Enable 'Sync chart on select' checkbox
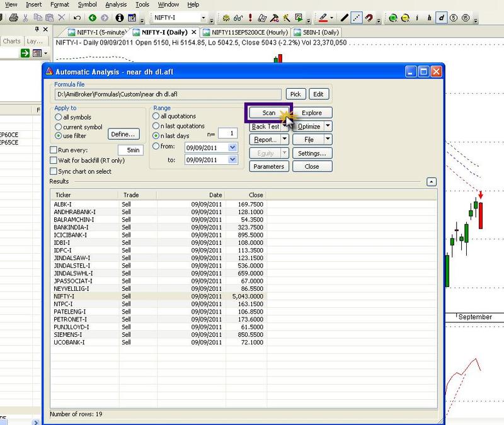Screen dimensions: 504x425 (x=54, y=171)
